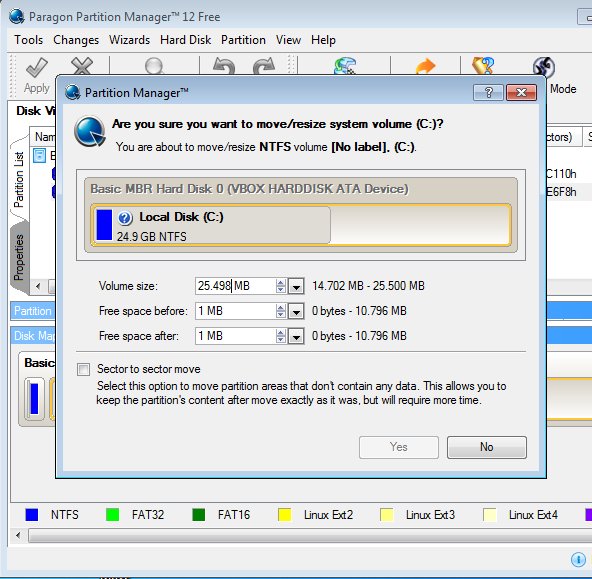The width and height of the screenshot is (592, 579).
Task: Open the Help menu
Action: coord(323,40)
